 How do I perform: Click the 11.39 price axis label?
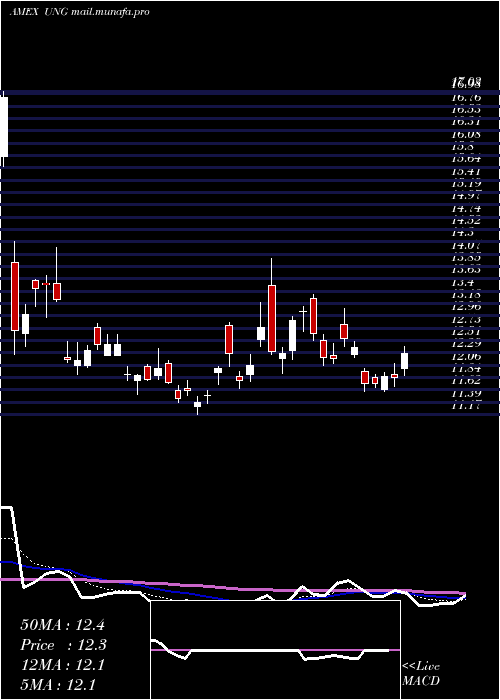tap(466, 393)
